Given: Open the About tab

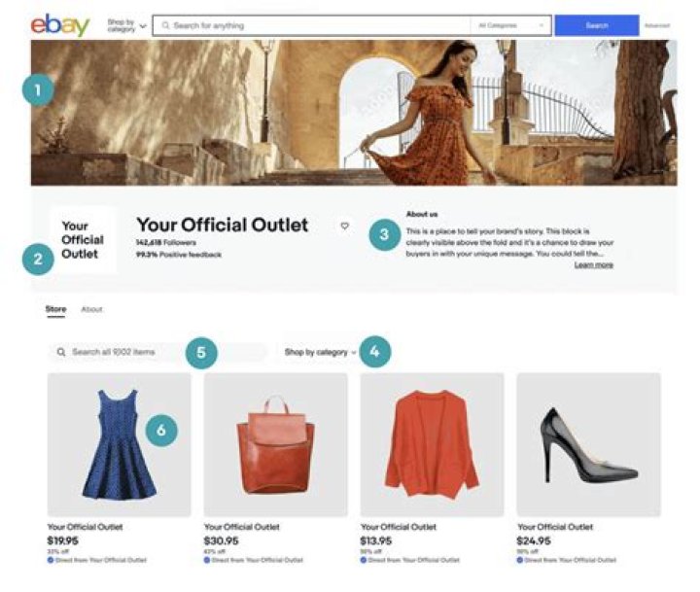Looking at the screenshot, I should pyautogui.click(x=91, y=309).
